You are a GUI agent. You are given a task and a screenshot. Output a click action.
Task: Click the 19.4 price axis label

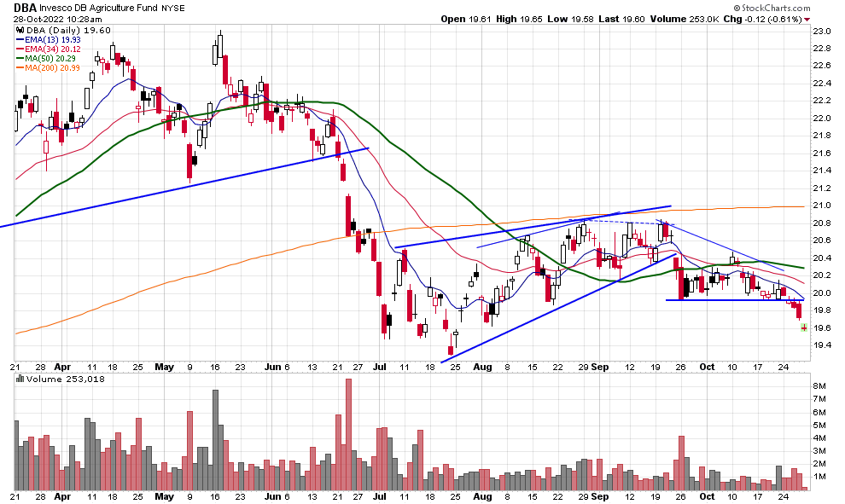coord(821,345)
